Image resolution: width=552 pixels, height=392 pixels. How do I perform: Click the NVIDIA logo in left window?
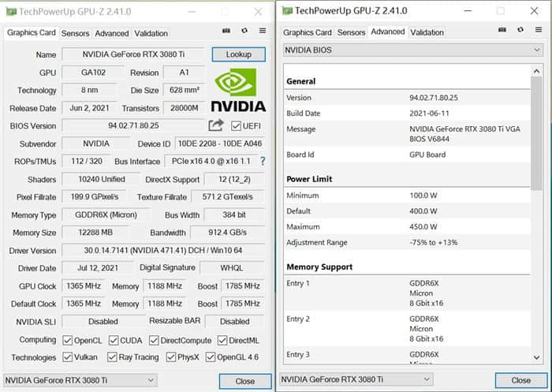(x=238, y=90)
